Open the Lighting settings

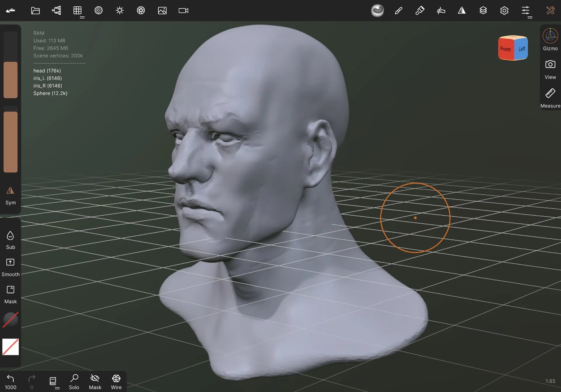tap(120, 11)
